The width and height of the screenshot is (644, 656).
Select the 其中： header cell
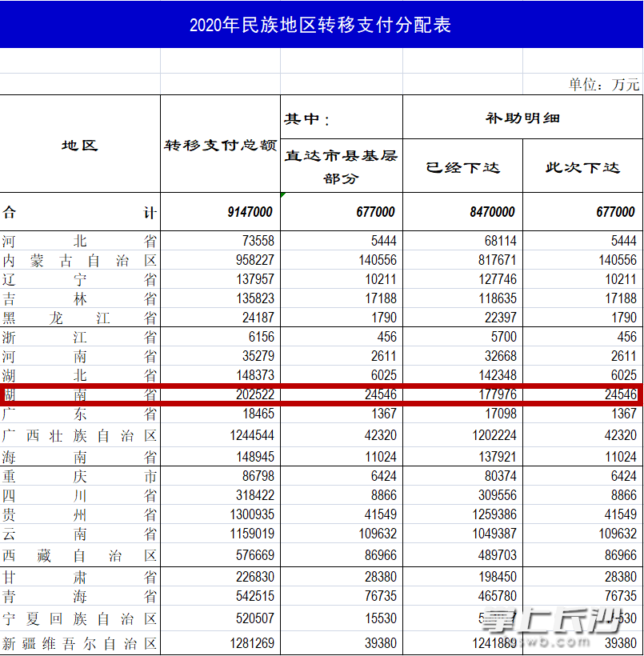(342, 118)
